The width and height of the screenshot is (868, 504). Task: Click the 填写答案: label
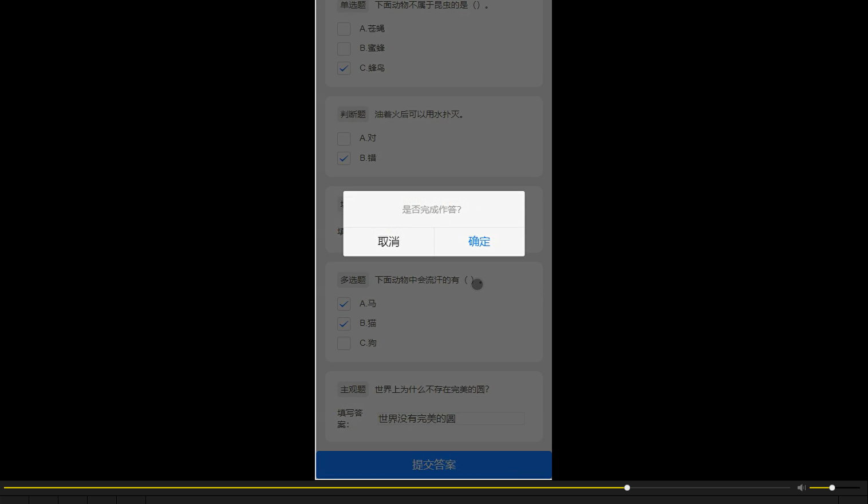(350, 419)
